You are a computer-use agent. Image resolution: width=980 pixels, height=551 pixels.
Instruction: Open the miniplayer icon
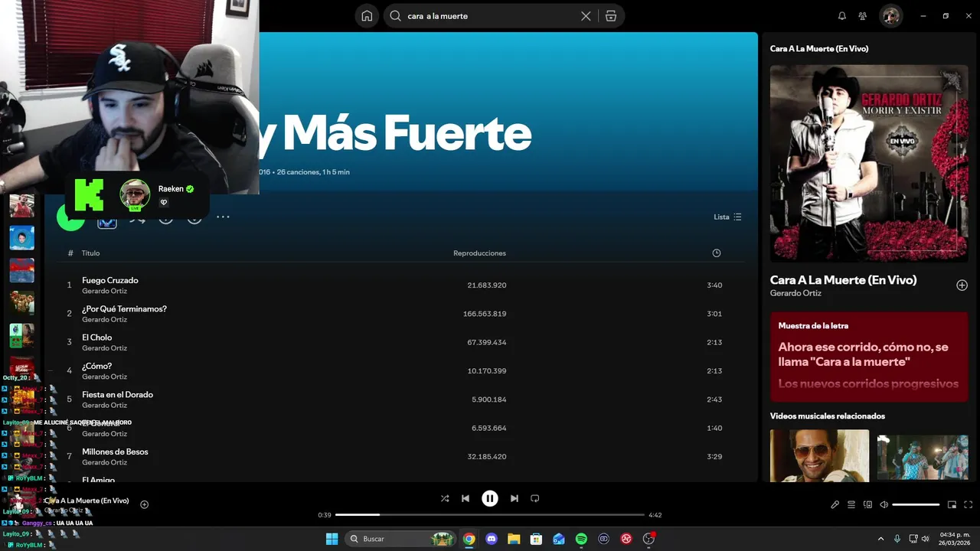(952, 505)
